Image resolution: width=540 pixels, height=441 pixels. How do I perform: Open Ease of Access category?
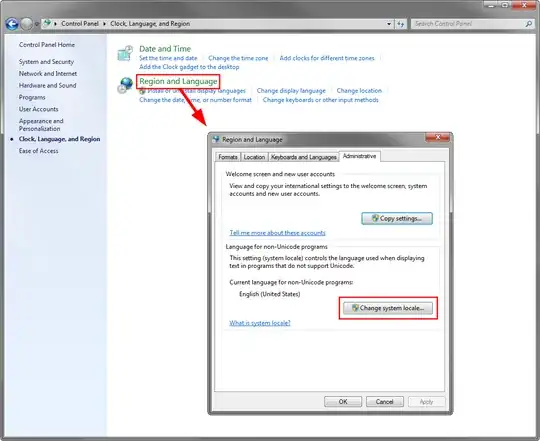tap(39, 151)
